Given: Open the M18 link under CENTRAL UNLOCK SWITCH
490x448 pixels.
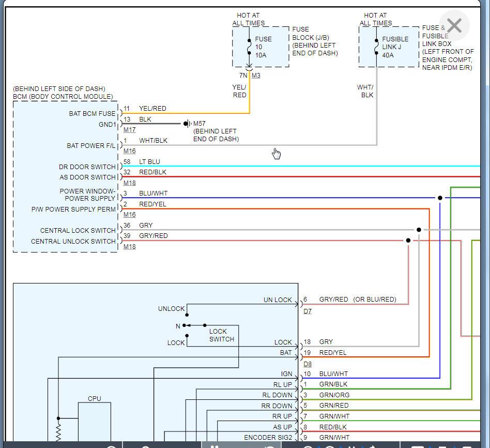Looking at the screenshot, I should (x=129, y=247).
